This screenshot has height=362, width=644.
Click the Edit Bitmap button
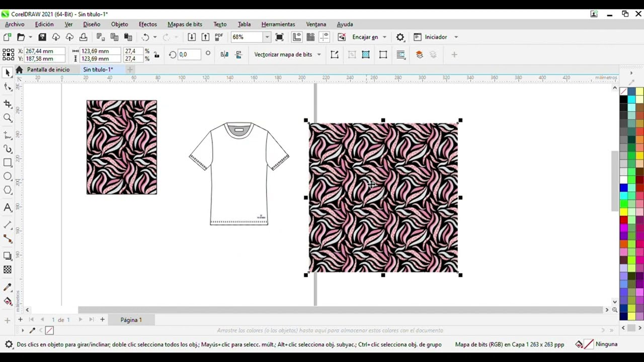click(x=335, y=54)
